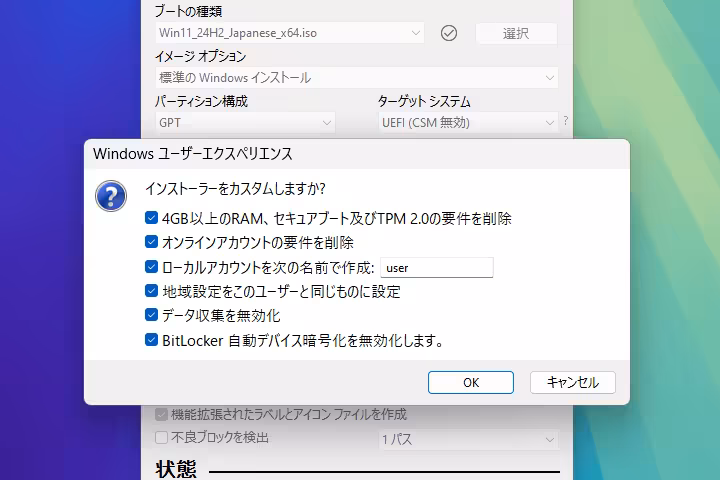Toggle オンラインアカウントの要件を削除 checkbox

151,242
